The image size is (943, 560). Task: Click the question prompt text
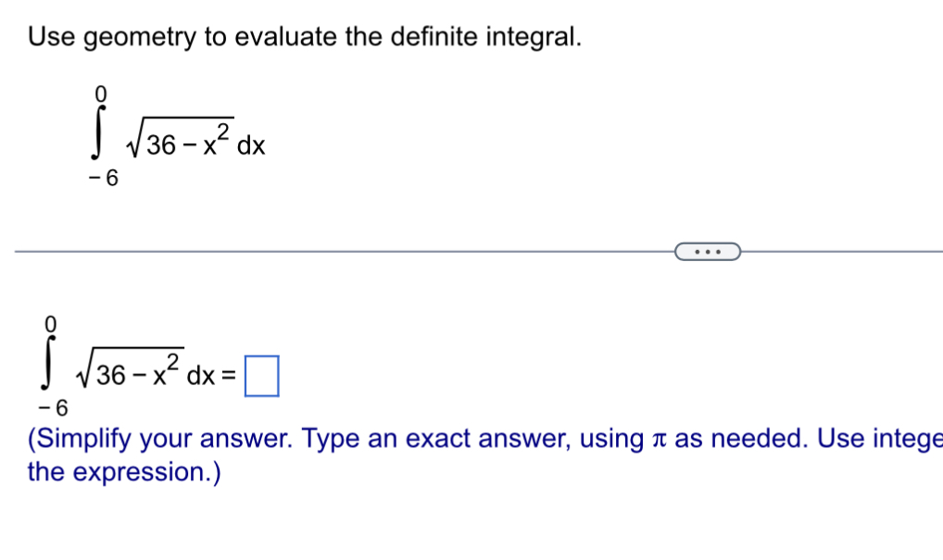pos(305,37)
